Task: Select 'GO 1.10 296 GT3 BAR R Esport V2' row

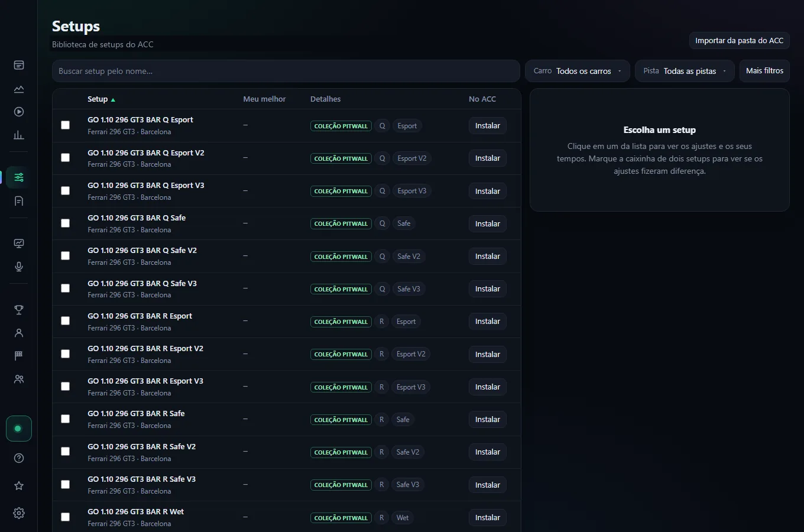Action: [287, 354]
